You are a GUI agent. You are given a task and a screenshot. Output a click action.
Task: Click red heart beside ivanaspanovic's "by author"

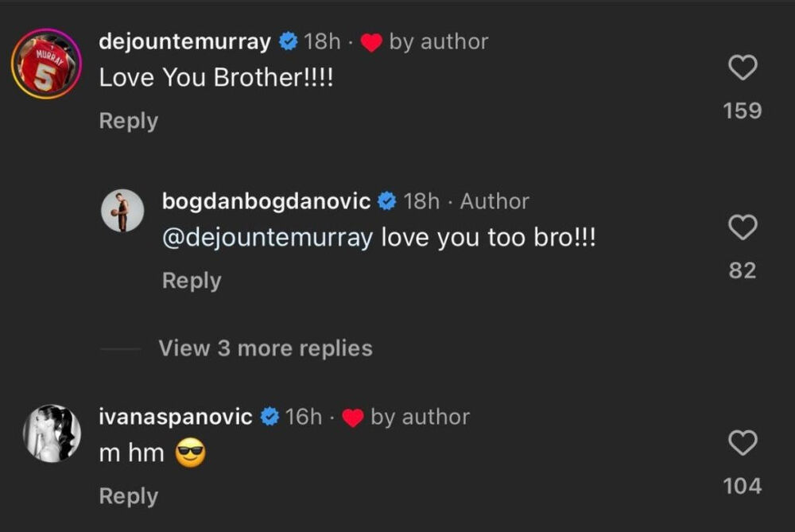tap(352, 418)
